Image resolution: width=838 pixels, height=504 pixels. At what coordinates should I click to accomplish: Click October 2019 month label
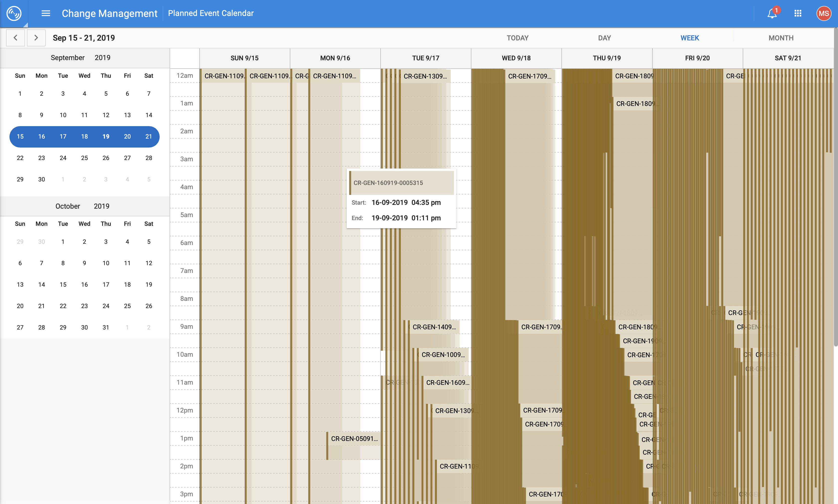pos(82,206)
